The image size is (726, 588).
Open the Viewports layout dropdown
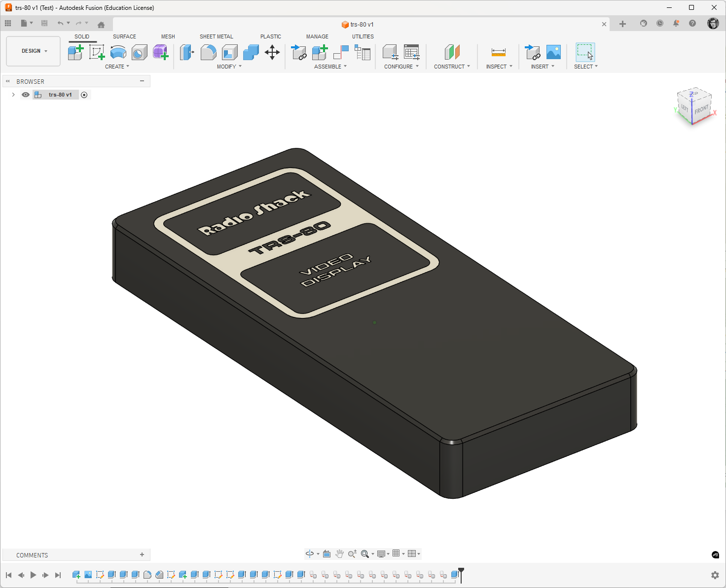pyautogui.click(x=414, y=553)
